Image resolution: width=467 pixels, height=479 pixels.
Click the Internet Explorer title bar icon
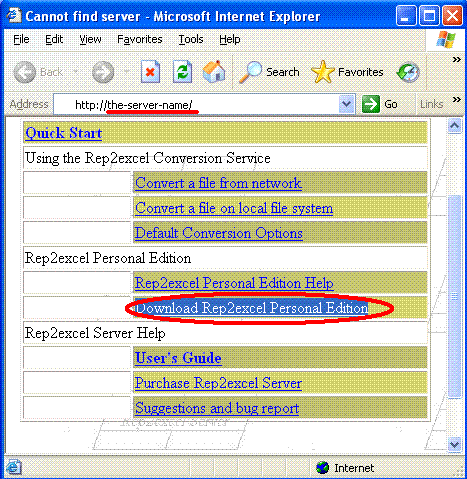click(x=14, y=15)
